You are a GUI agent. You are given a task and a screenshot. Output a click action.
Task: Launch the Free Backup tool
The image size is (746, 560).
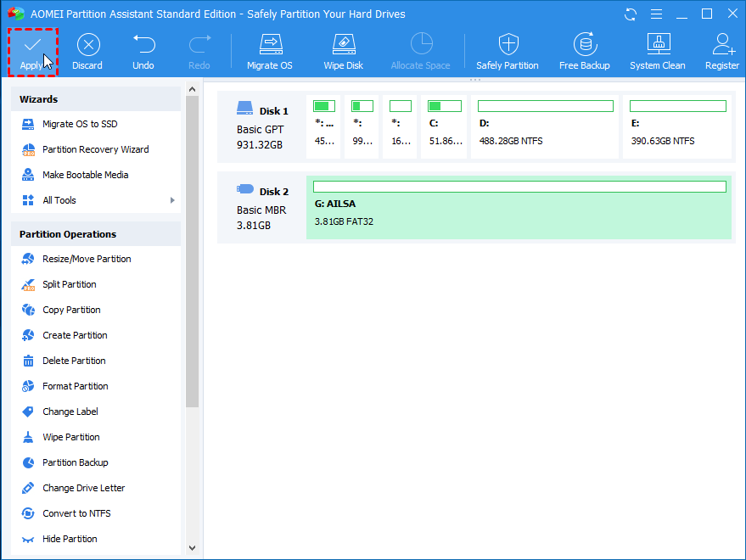point(584,51)
